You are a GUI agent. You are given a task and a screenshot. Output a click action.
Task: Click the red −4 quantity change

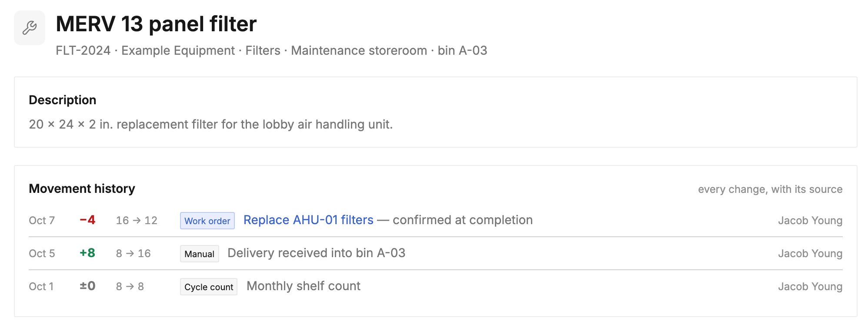click(x=87, y=220)
